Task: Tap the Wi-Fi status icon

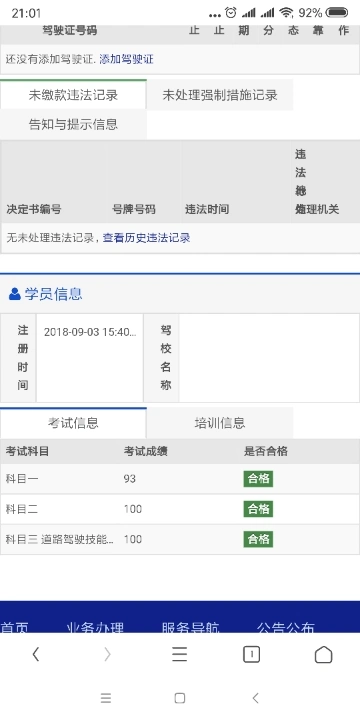Action: click(x=287, y=13)
